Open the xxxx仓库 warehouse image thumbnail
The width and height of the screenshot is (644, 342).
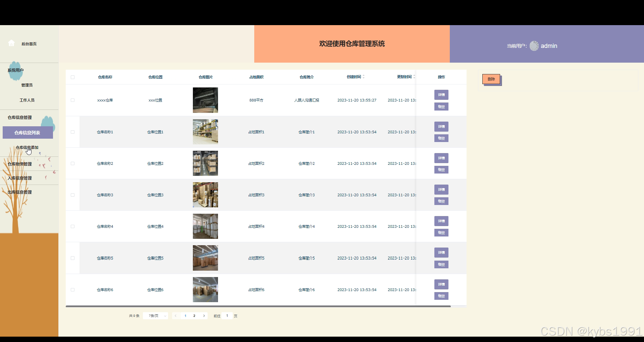coord(205,100)
